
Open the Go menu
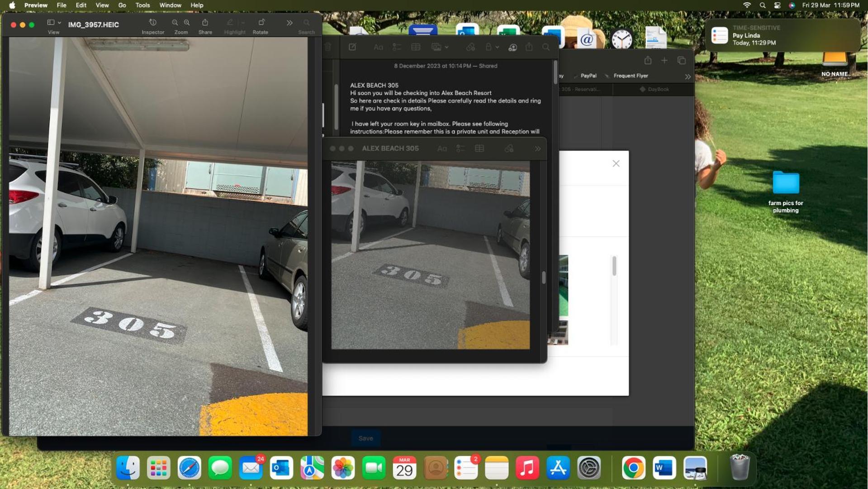122,5
